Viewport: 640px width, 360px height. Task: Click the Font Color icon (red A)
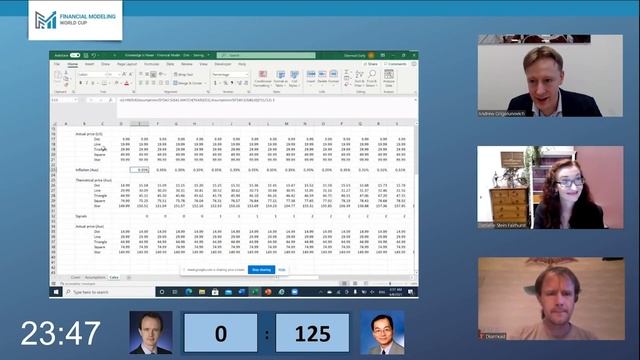click(x=126, y=83)
